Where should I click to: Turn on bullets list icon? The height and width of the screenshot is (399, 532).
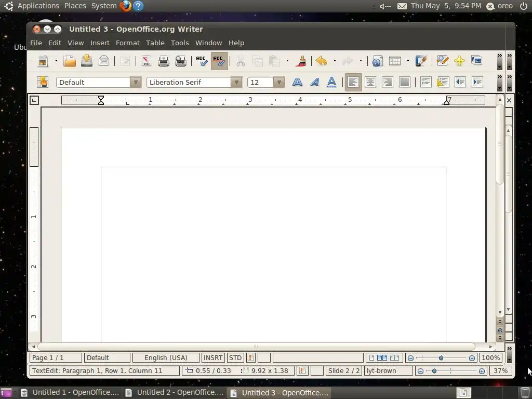443,82
